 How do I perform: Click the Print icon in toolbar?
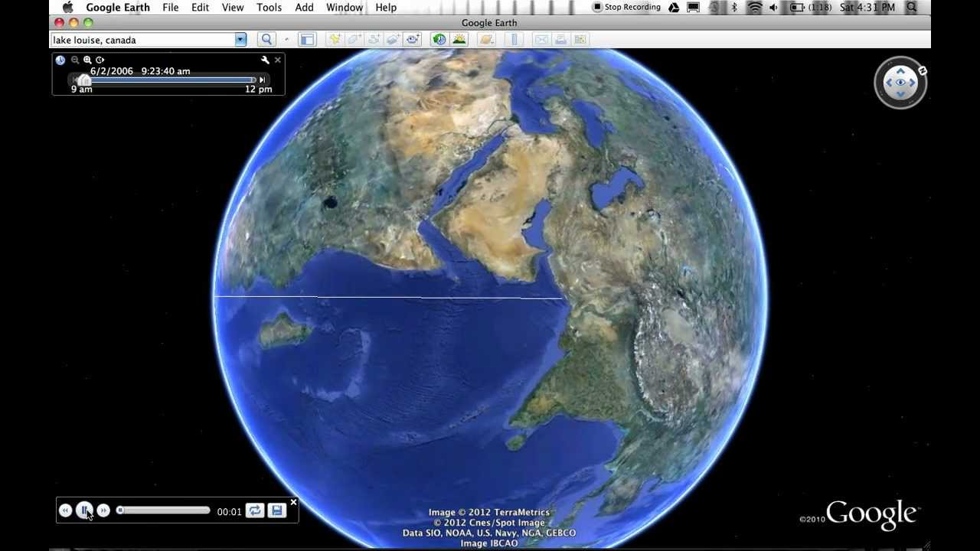(560, 39)
